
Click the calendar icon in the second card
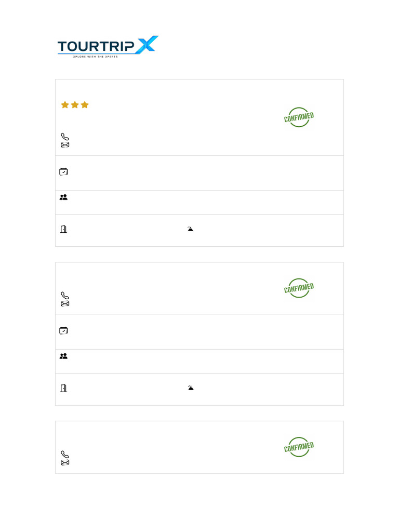tap(63, 330)
